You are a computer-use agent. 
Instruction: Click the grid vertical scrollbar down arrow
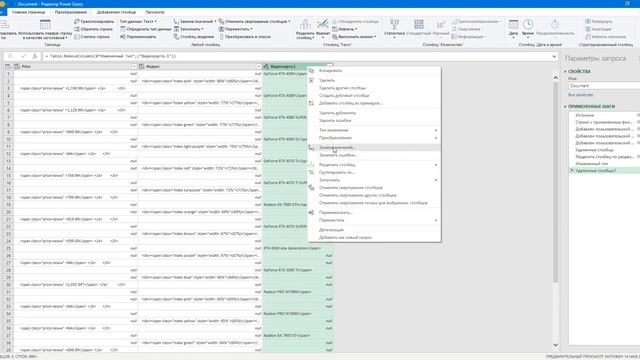point(556,345)
